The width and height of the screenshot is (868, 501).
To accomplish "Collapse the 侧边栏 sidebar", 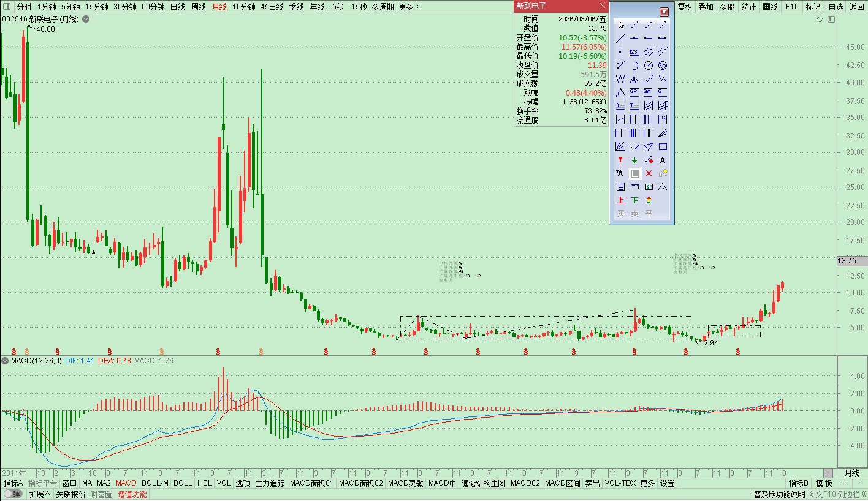I will (x=852, y=494).
